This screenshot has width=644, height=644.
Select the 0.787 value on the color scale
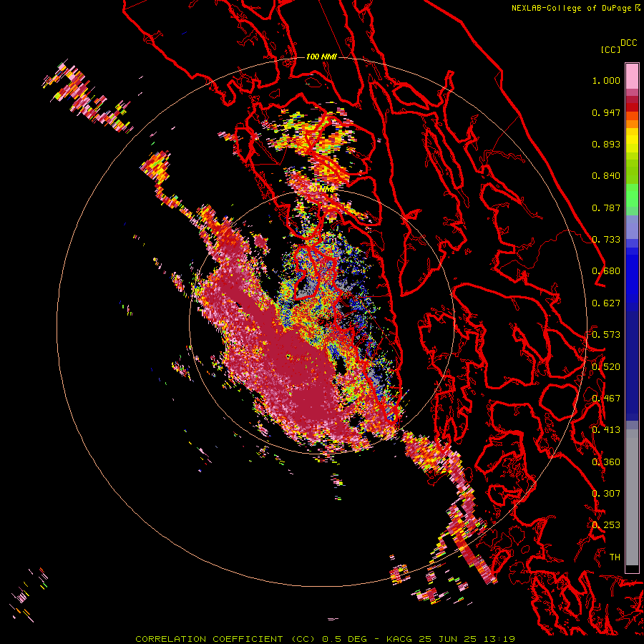(x=606, y=208)
